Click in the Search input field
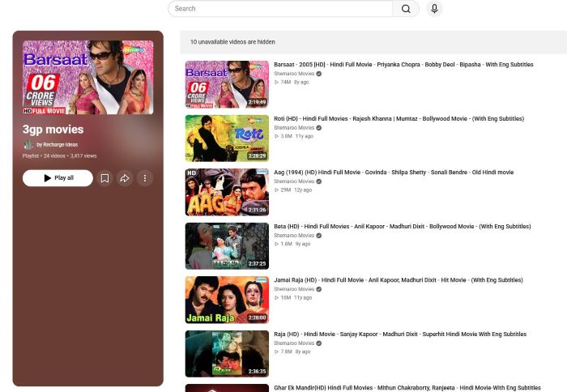 tap(280, 9)
